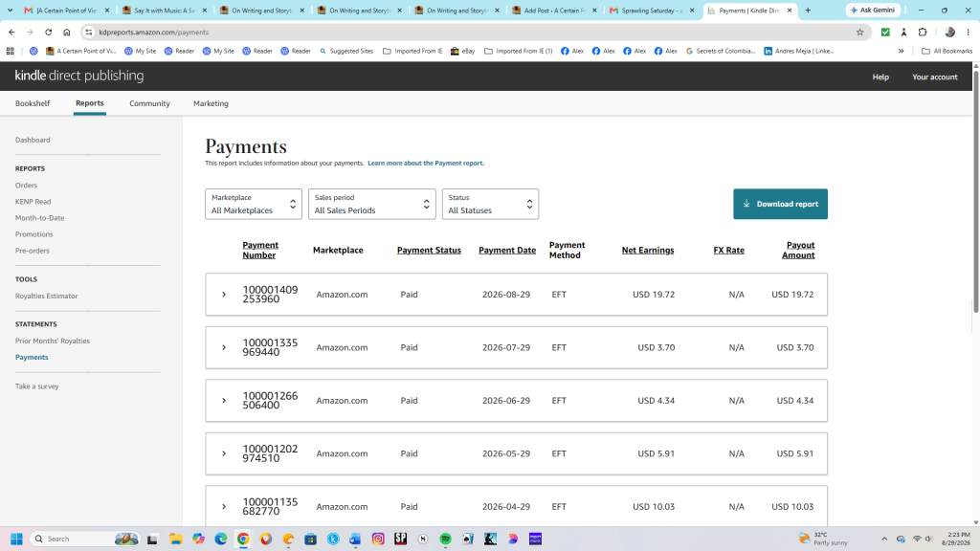This screenshot has height=551, width=980.
Task: Open the apps grid in bookmarks bar
Action: coord(10,51)
